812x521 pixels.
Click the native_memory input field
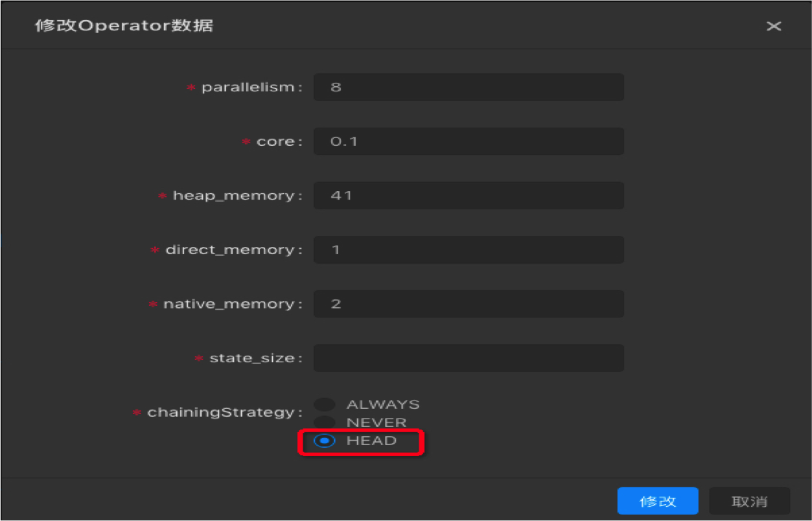click(468, 304)
